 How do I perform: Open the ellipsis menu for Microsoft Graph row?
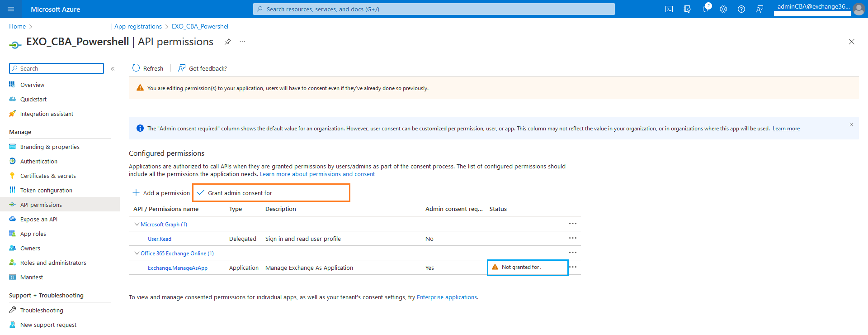573,224
